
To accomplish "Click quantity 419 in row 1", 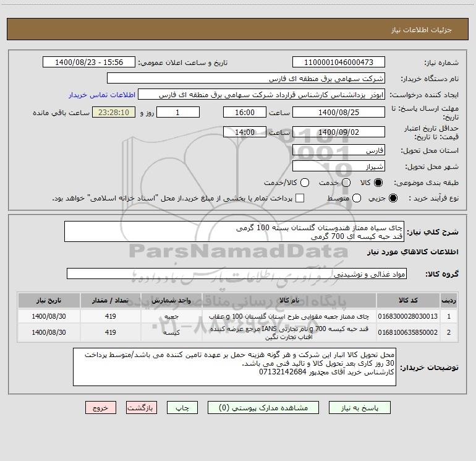I will coord(110,316).
